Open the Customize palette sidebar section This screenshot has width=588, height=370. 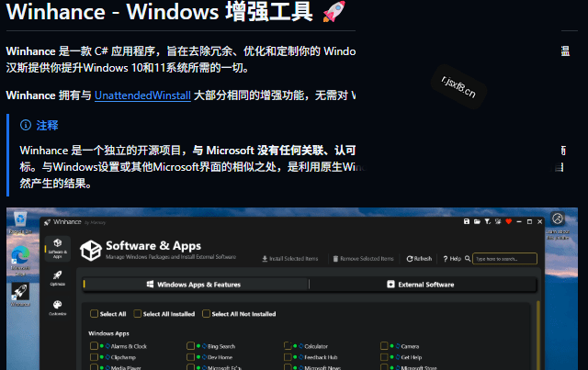(57, 308)
